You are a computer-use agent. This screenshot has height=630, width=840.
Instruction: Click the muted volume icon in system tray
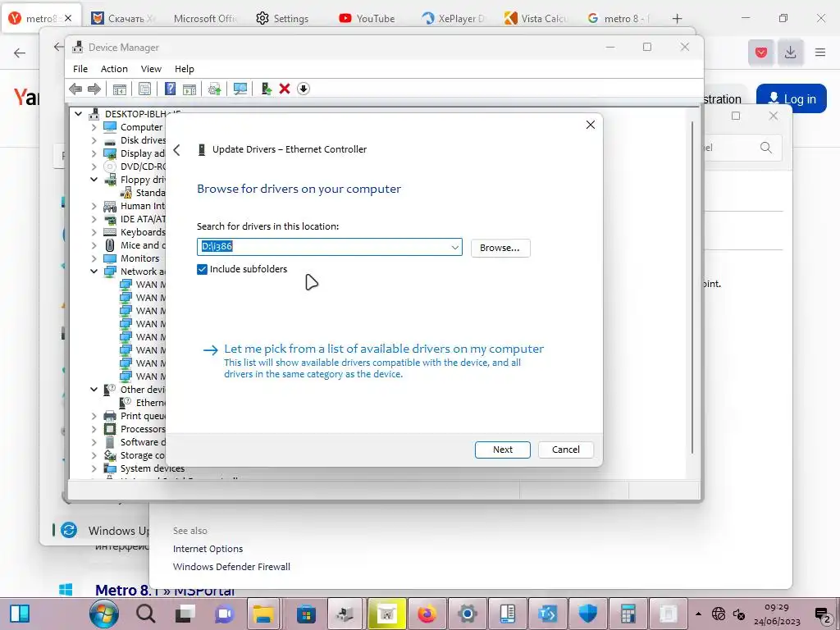click(740, 614)
